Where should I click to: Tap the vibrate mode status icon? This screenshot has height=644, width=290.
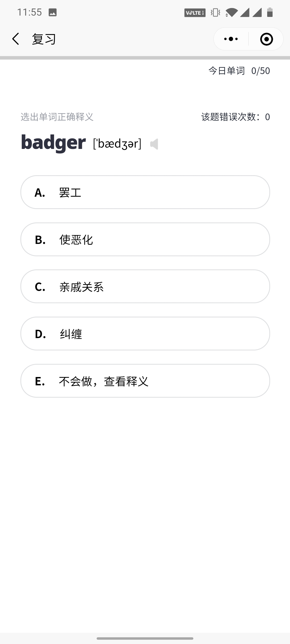tap(215, 12)
